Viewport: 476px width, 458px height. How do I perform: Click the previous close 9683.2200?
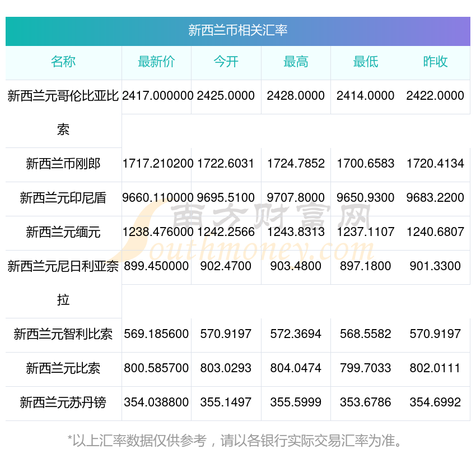(435, 197)
